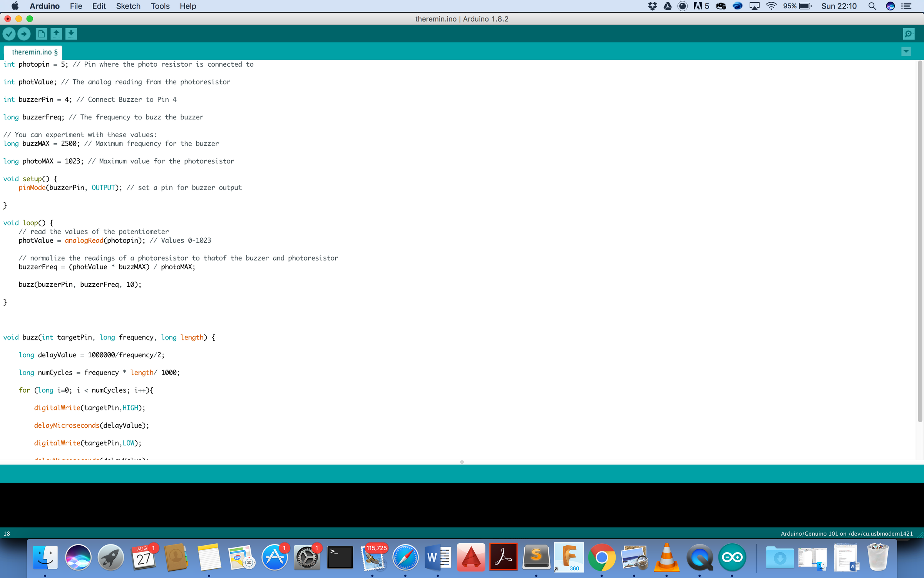Create a new sketch with New icon
This screenshot has height=578, width=924.
[x=41, y=34]
